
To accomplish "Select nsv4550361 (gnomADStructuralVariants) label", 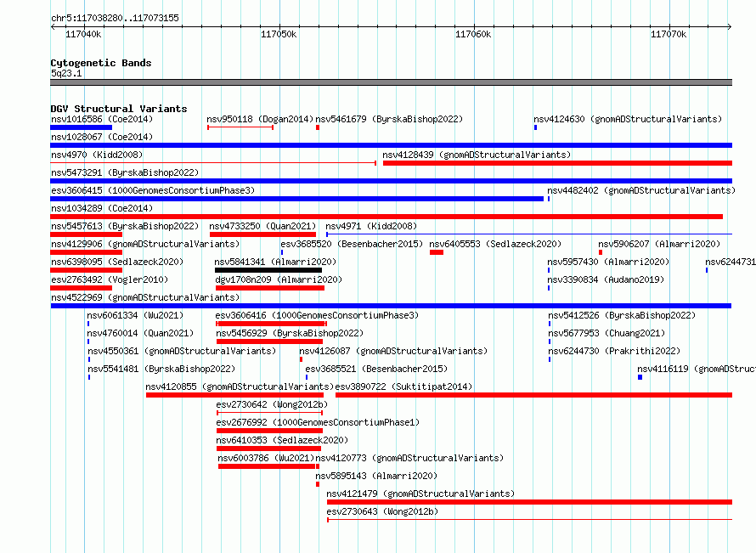I will (182, 351).
